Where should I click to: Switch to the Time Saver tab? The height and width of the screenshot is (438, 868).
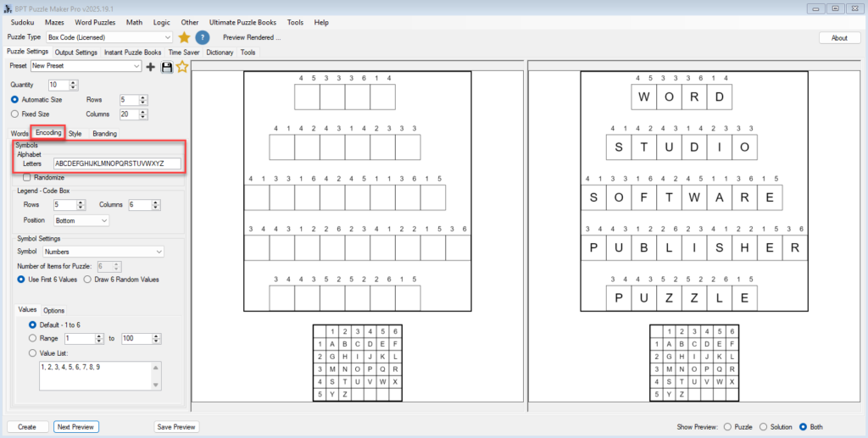pyautogui.click(x=184, y=53)
